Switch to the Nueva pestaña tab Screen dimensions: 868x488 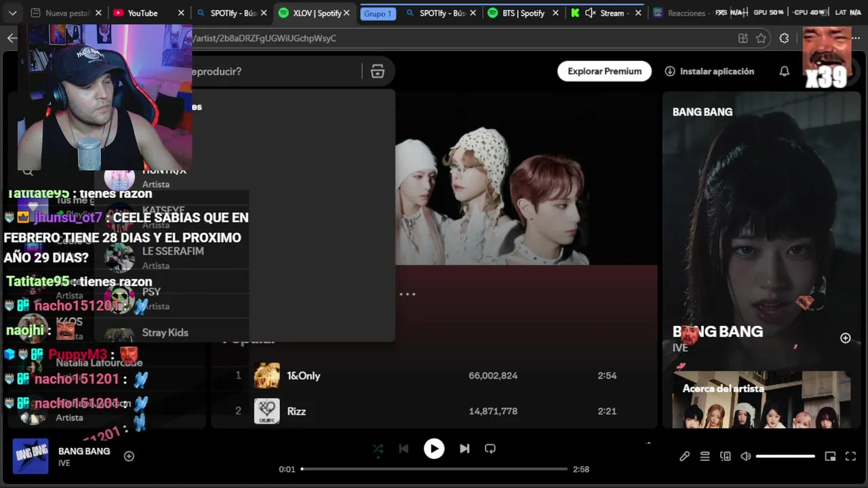(66, 13)
